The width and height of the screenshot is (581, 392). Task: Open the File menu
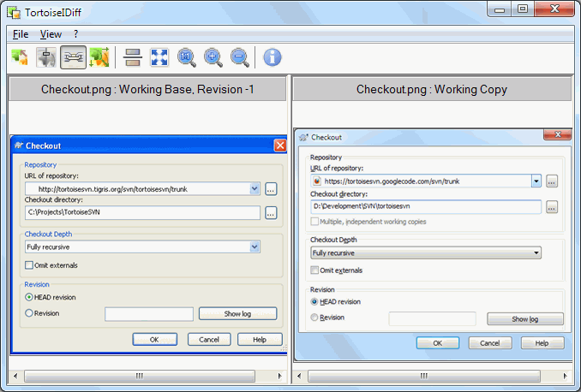[x=21, y=34]
